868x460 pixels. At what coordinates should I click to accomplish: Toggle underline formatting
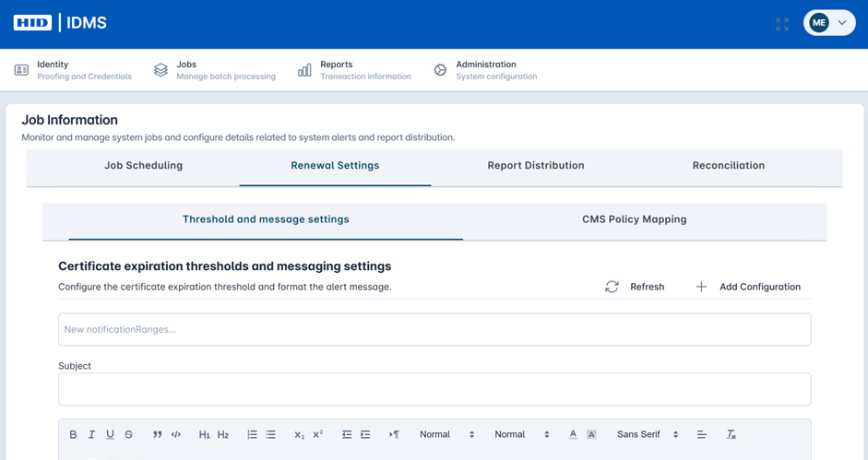(x=110, y=434)
